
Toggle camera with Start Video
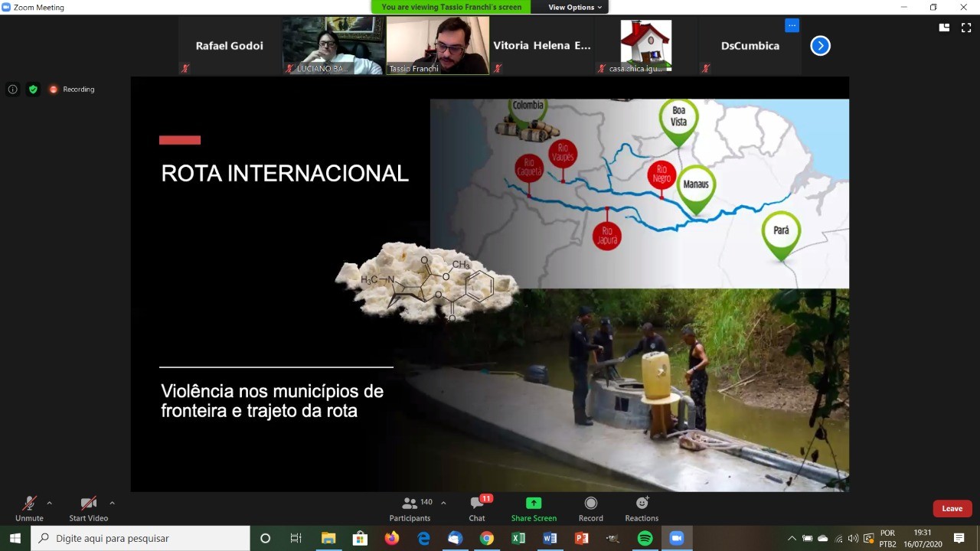click(89, 508)
